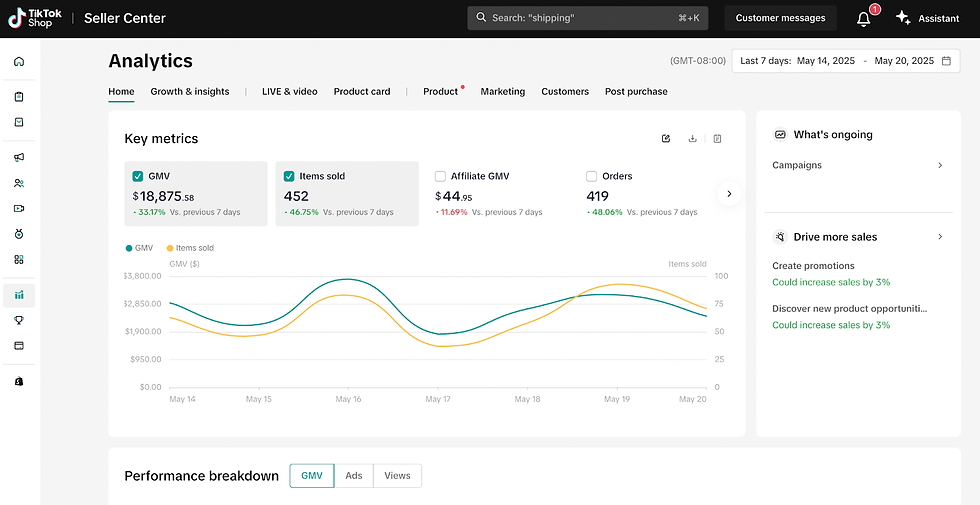Switch to the Home analytics tab
The width and height of the screenshot is (980, 505).
click(121, 91)
